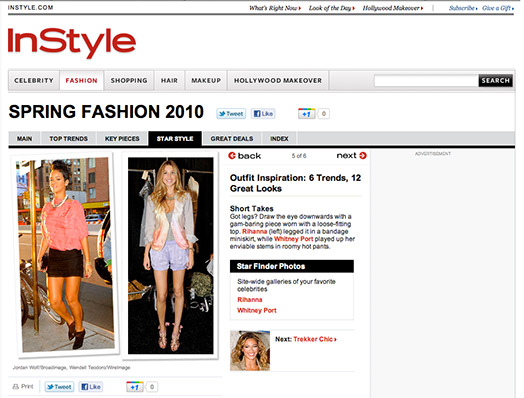
Task: Click the bottom Facebook Like button
Action: pyautogui.click(x=91, y=387)
